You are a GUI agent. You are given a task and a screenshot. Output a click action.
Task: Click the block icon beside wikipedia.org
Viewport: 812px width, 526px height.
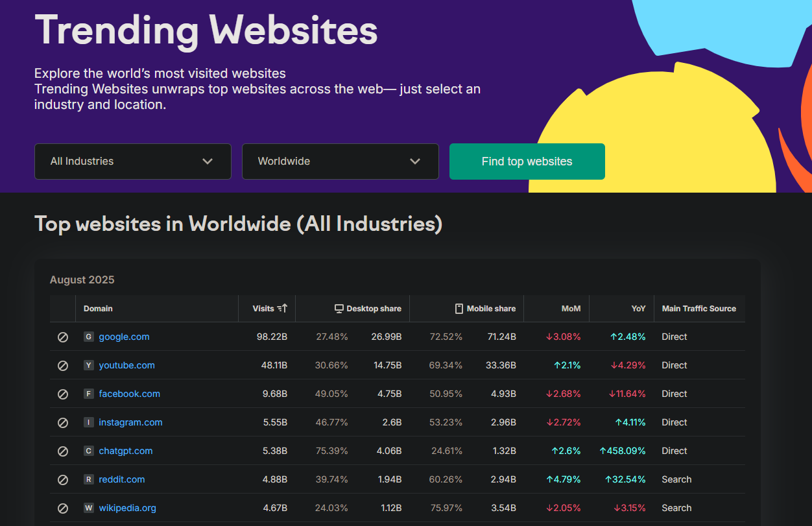click(x=63, y=508)
